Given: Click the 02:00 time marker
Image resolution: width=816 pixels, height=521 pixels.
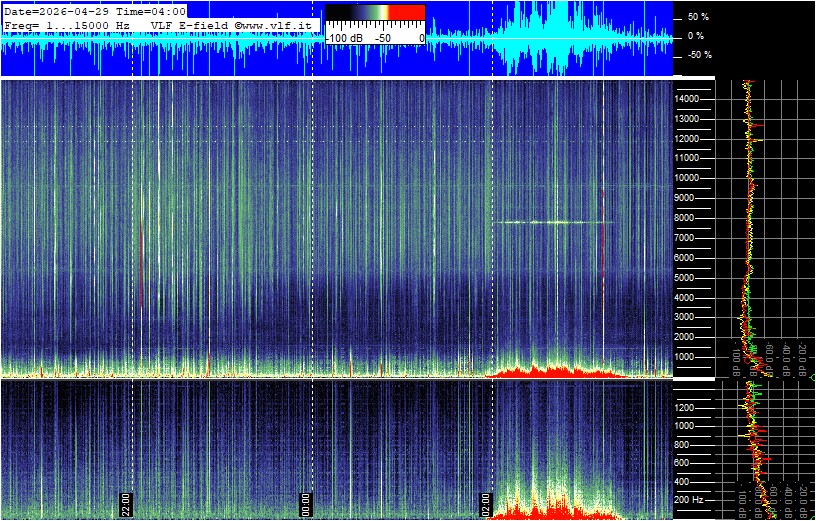Looking at the screenshot, I should pos(488,502).
